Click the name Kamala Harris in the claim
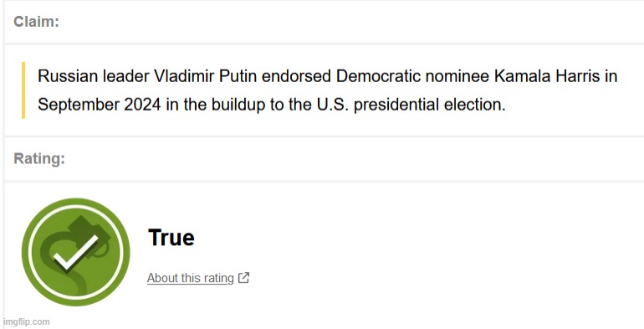644x329 pixels. tap(547, 76)
